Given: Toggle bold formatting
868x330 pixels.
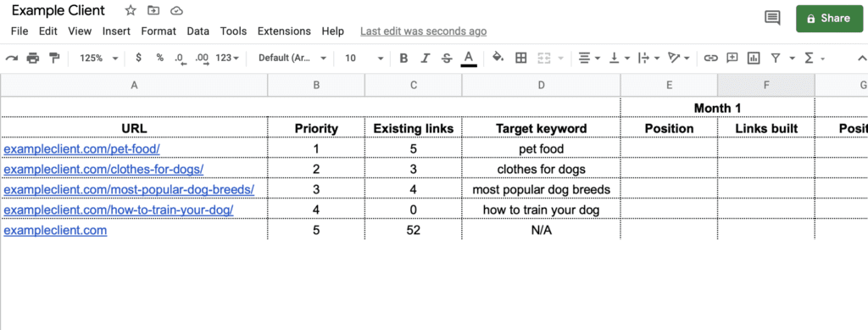Looking at the screenshot, I should [403, 59].
